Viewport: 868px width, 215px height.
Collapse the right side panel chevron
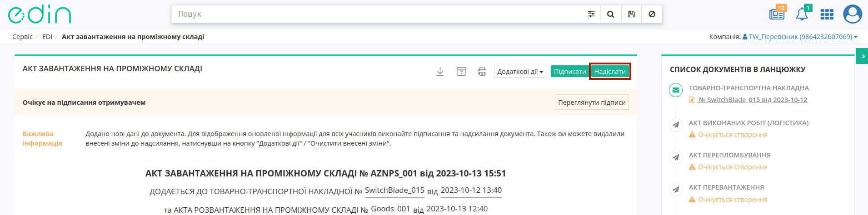pyautogui.click(x=862, y=56)
